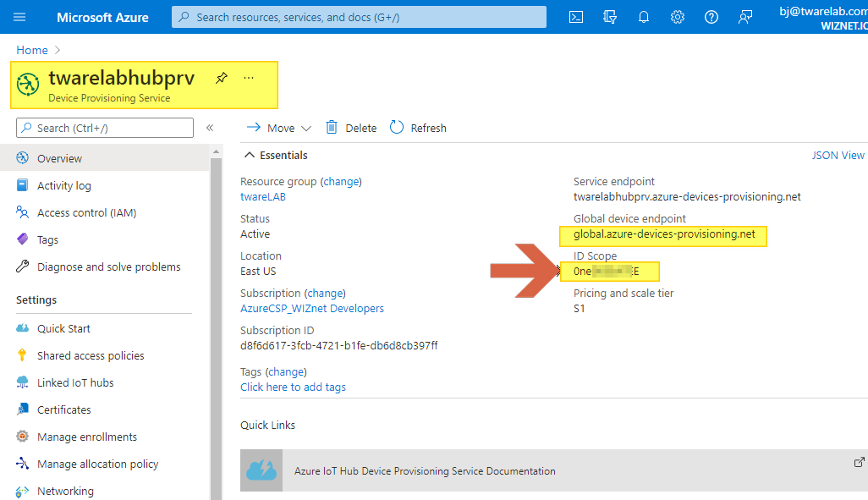Open the more options ellipsis menu
868x500 pixels.
click(x=249, y=78)
